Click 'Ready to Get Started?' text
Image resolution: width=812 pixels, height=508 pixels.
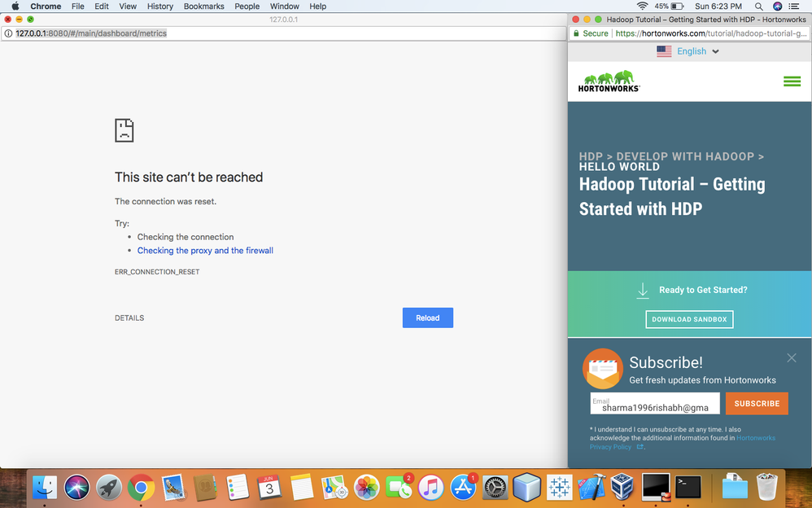[x=703, y=290]
